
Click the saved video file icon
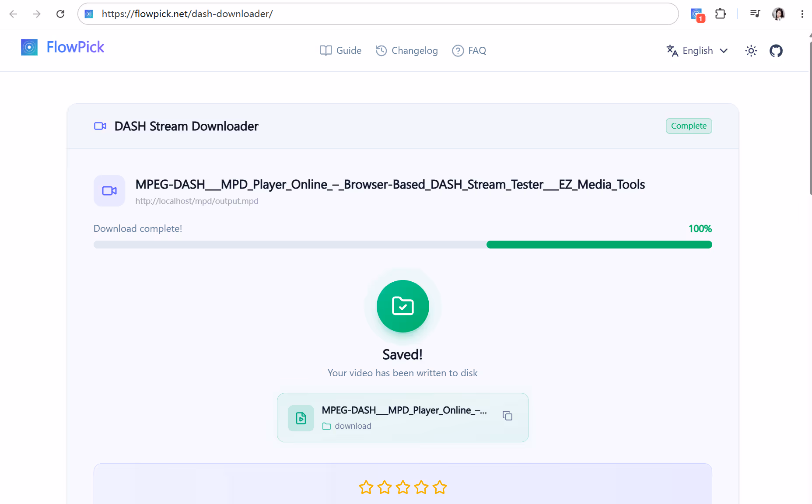(x=301, y=418)
